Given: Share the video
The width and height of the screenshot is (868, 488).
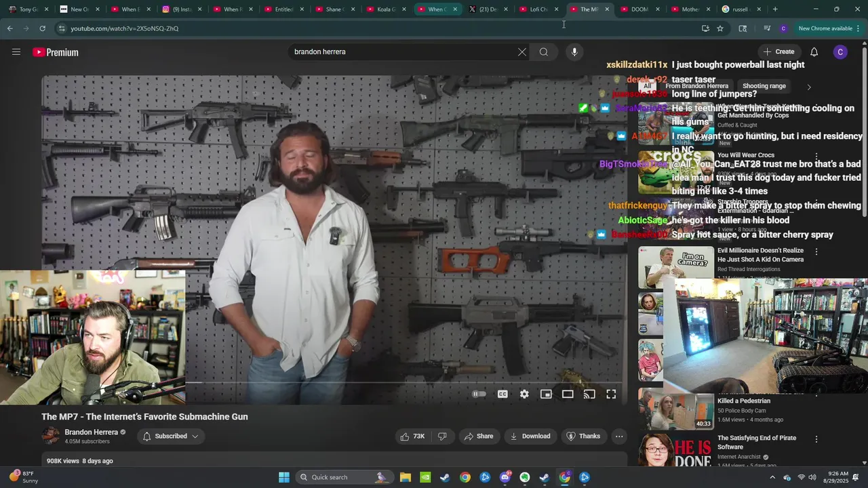Looking at the screenshot, I should [479, 436].
